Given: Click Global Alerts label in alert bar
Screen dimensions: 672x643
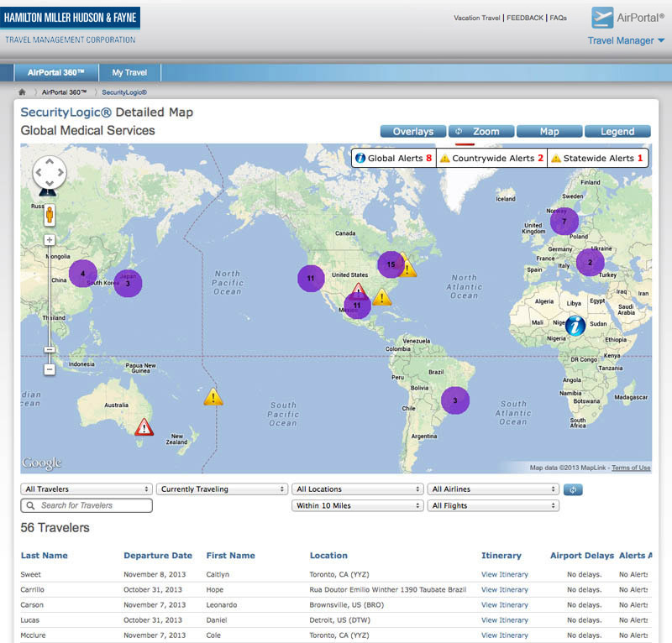Looking at the screenshot, I should point(395,158).
